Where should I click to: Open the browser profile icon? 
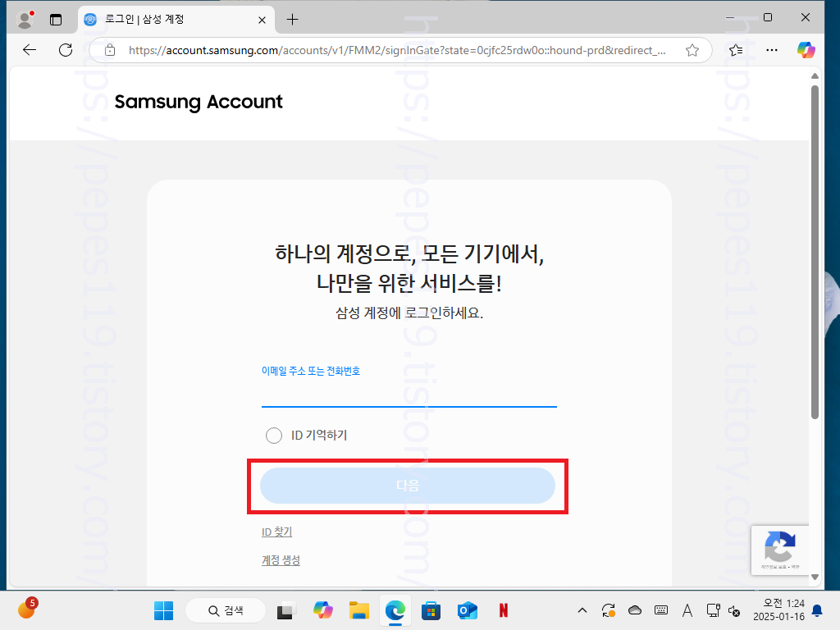tap(25, 20)
